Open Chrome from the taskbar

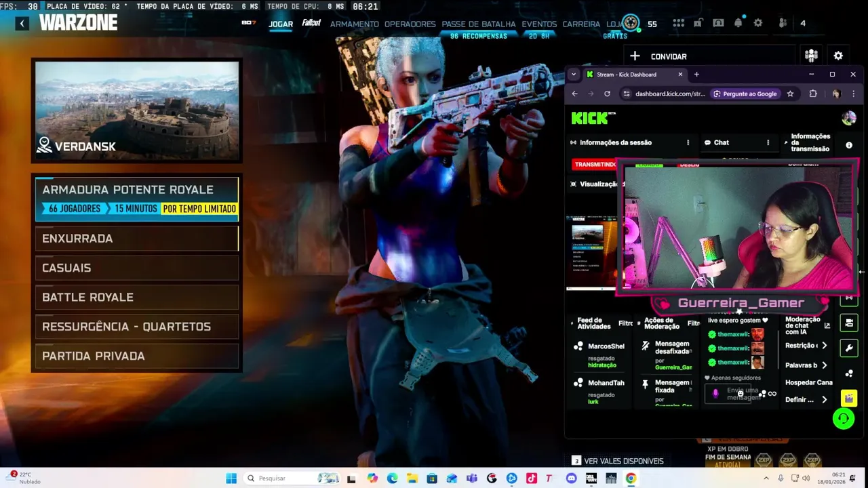coord(631,479)
